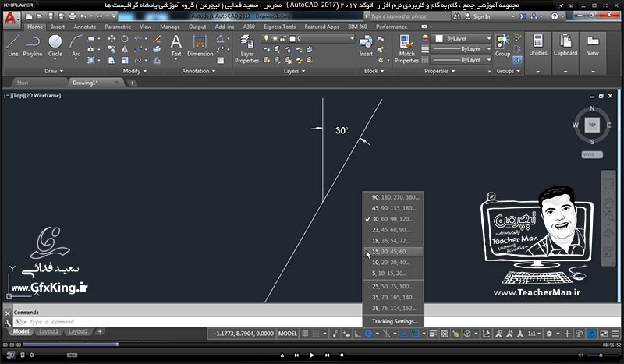This screenshot has height=364, width=624.
Task: Toggle Object Snap Tracking in status bar
Action: pyautogui.click(x=404, y=334)
